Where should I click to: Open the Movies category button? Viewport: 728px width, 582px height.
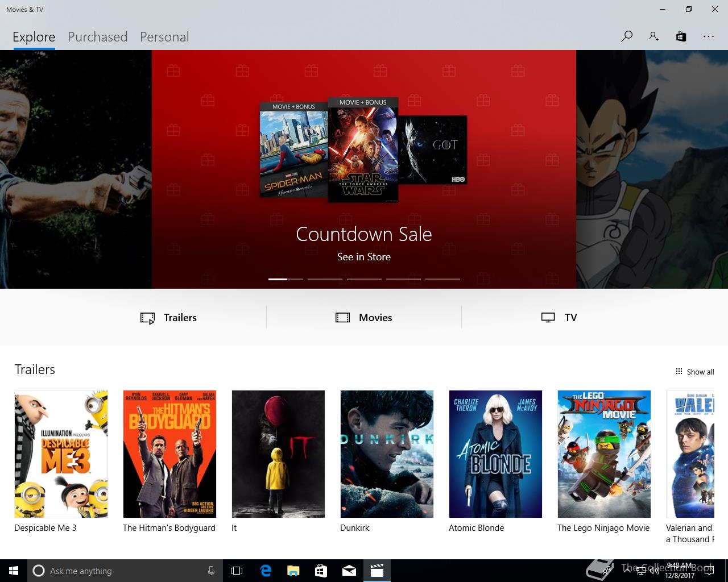coord(364,318)
